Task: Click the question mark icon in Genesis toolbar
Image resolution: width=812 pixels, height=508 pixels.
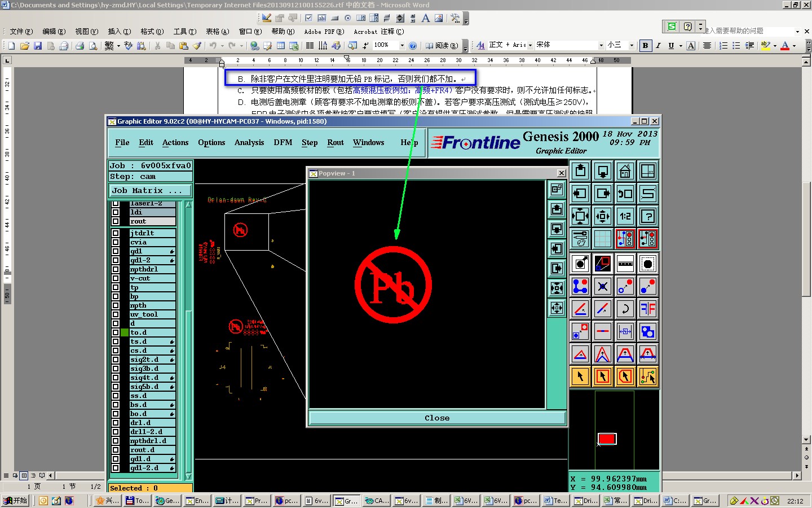Action: 648,216
